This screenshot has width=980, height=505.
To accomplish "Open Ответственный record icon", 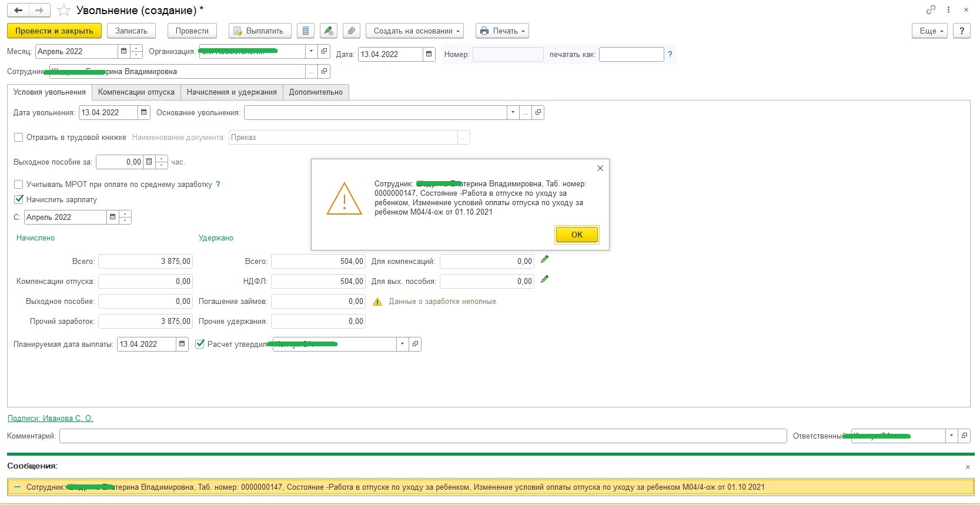I will [x=964, y=436].
